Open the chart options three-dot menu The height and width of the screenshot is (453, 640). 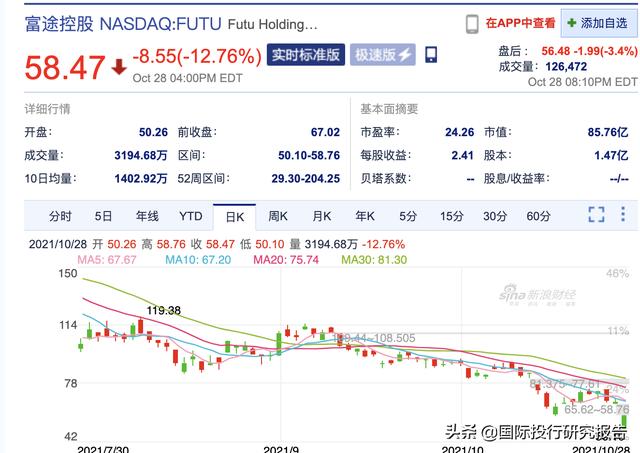[623, 214]
